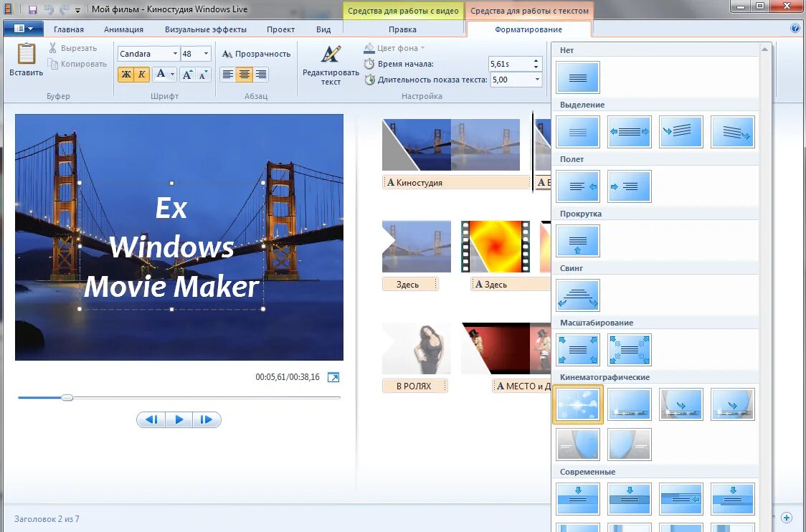Align text right
The width and height of the screenshot is (806, 532).
pyautogui.click(x=260, y=75)
